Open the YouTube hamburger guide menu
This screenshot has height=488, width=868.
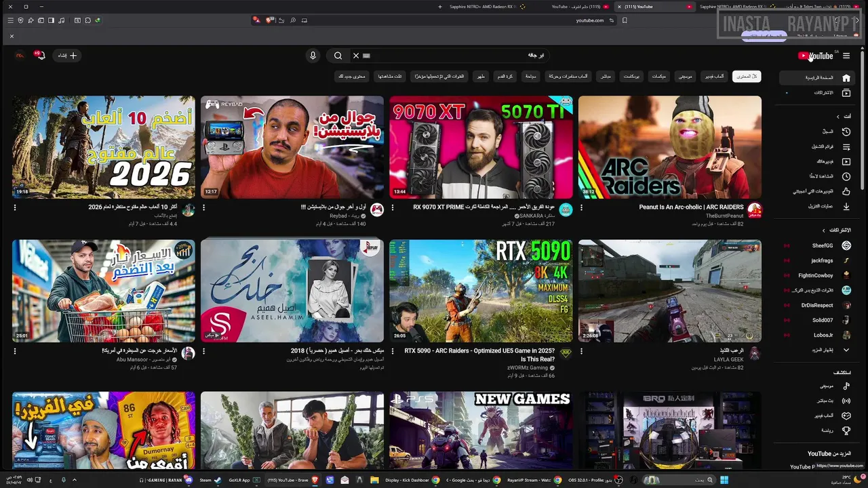[x=846, y=56]
